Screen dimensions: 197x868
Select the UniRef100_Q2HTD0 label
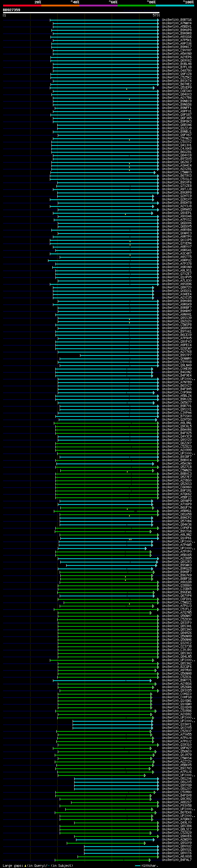177,419
